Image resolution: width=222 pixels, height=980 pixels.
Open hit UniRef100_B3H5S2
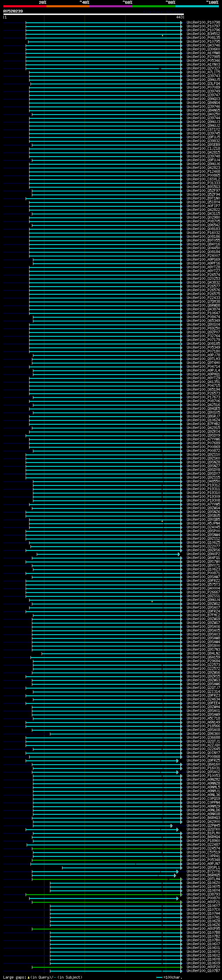pyautogui.click(x=203, y=34)
